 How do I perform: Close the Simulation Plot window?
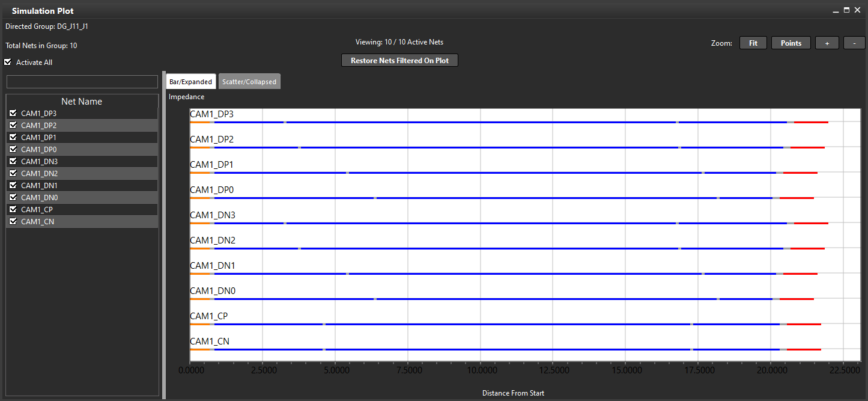(858, 10)
